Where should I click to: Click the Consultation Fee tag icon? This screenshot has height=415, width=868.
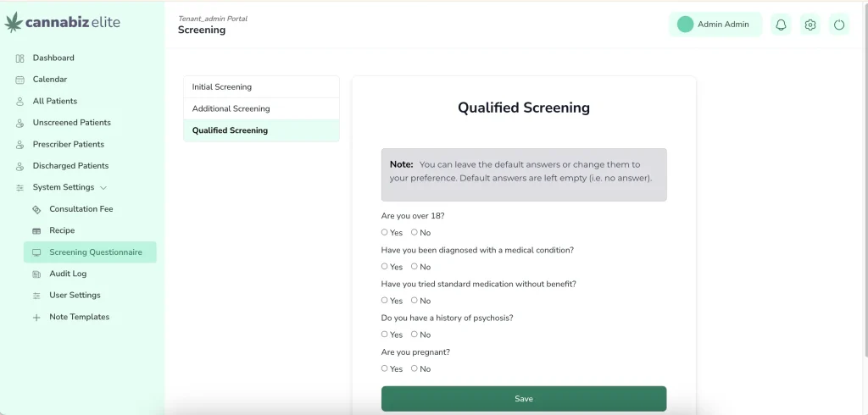(36, 209)
